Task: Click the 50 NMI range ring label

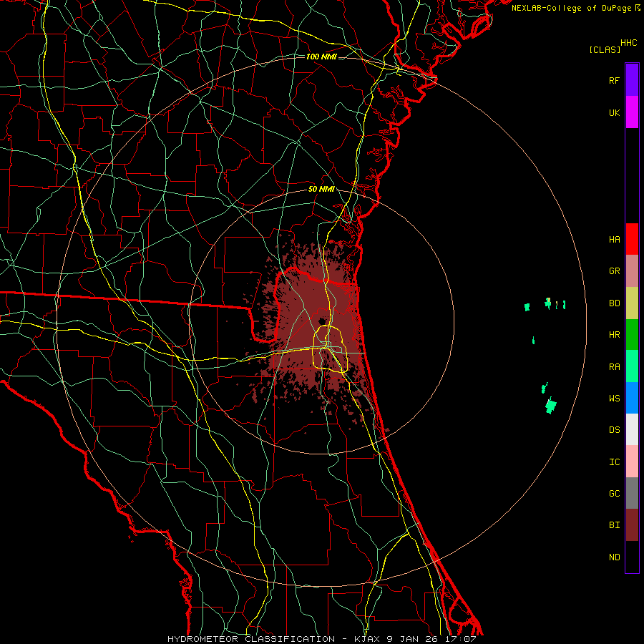Action: (321, 189)
